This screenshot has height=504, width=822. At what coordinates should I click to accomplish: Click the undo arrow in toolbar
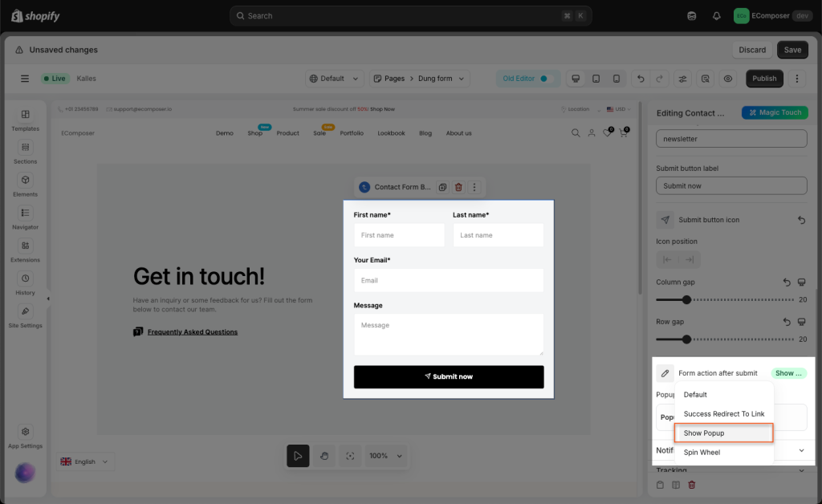[640, 79]
